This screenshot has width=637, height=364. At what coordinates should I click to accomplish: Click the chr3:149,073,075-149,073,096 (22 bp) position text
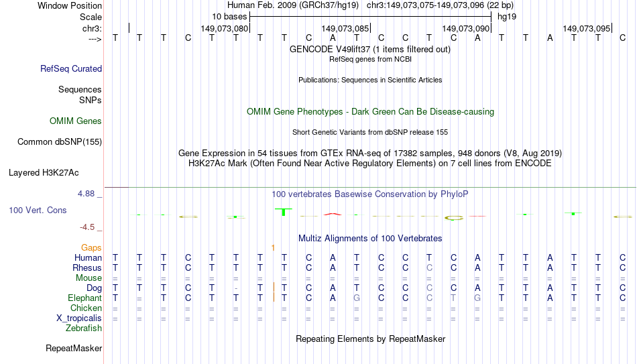[440, 5]
